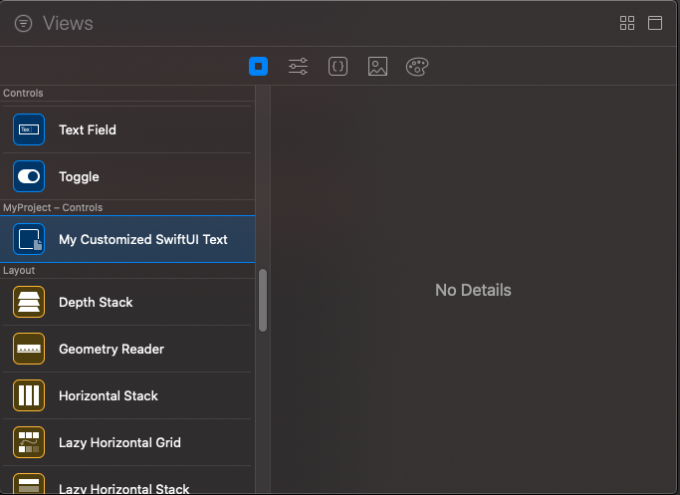Click the Lazy Horizontal Grid icon
The height and width of the screenshot is (495, 680).
tap(29, 443)
